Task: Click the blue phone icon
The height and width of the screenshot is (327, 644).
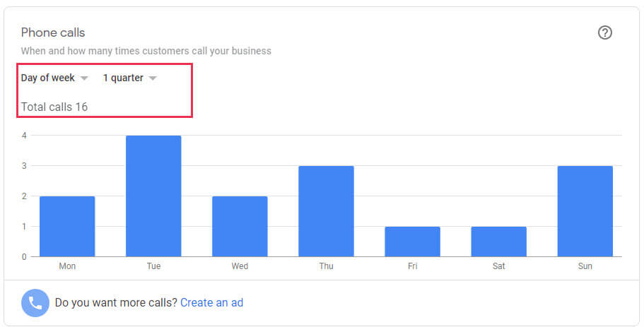Action: [35, 302]
